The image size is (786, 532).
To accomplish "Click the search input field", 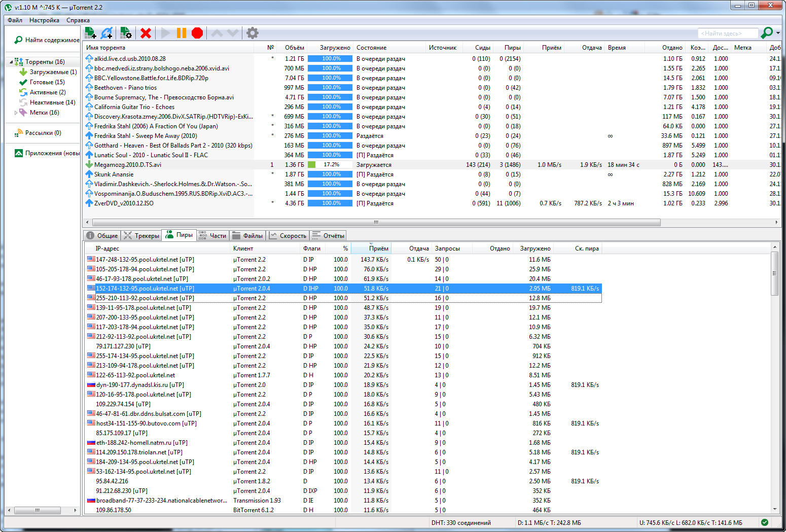I will [727, 33].
